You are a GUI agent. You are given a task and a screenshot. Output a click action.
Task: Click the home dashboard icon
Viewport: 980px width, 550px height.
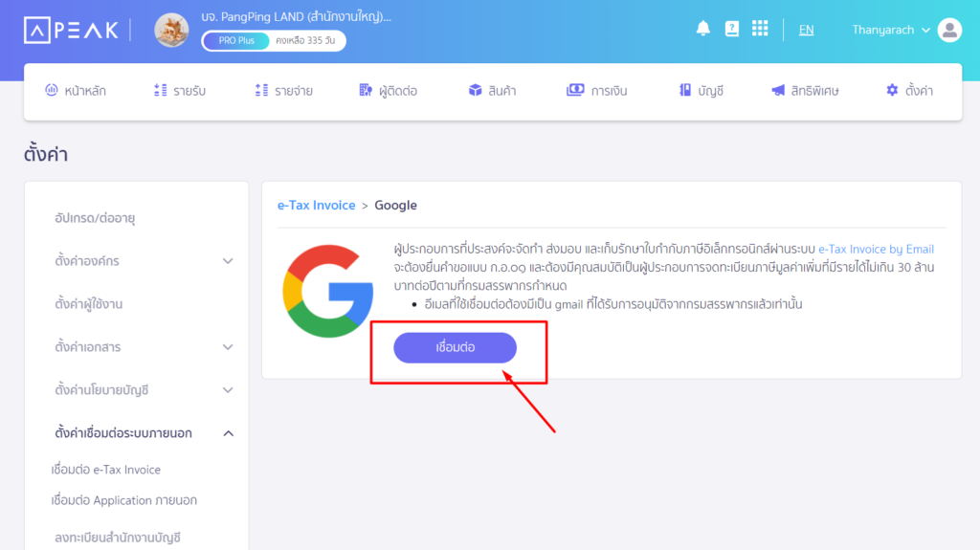[52, 90]
